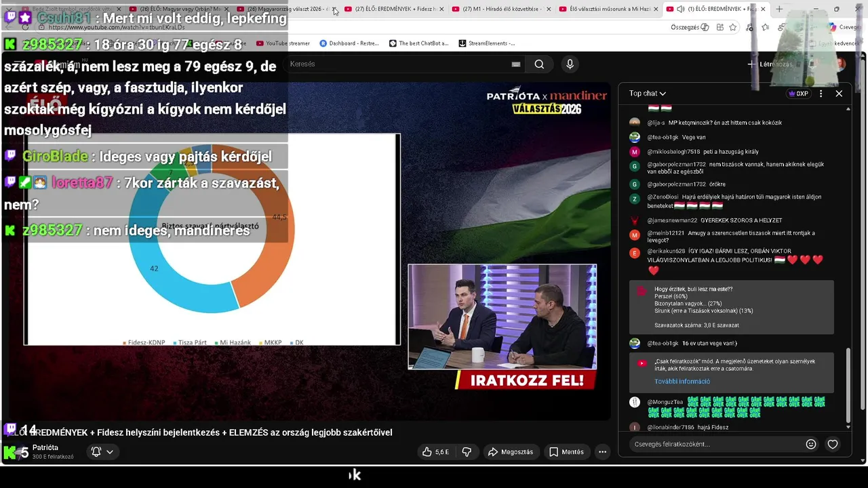This screenshot has height=488, width=868.
Task: Open chat options three-dot menu
Action: 821,94
